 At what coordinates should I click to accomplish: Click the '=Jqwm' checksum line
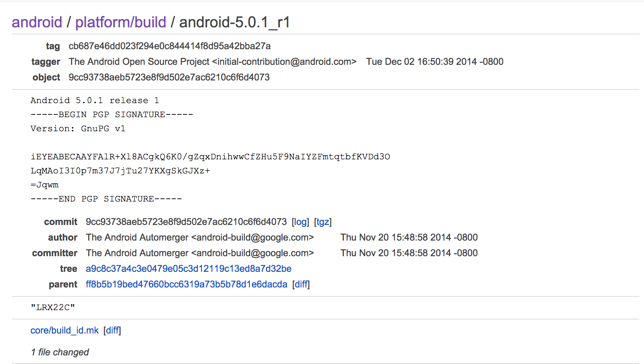click(x=44, y=185)
